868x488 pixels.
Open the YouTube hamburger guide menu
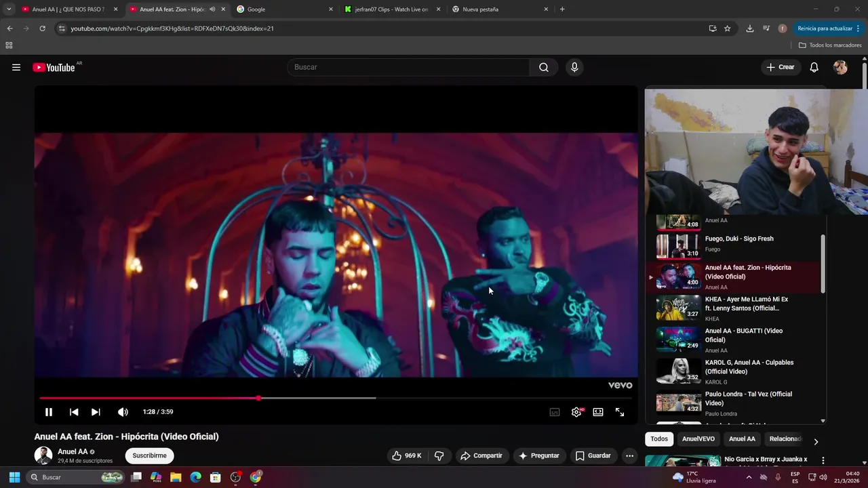coord(16,67)
